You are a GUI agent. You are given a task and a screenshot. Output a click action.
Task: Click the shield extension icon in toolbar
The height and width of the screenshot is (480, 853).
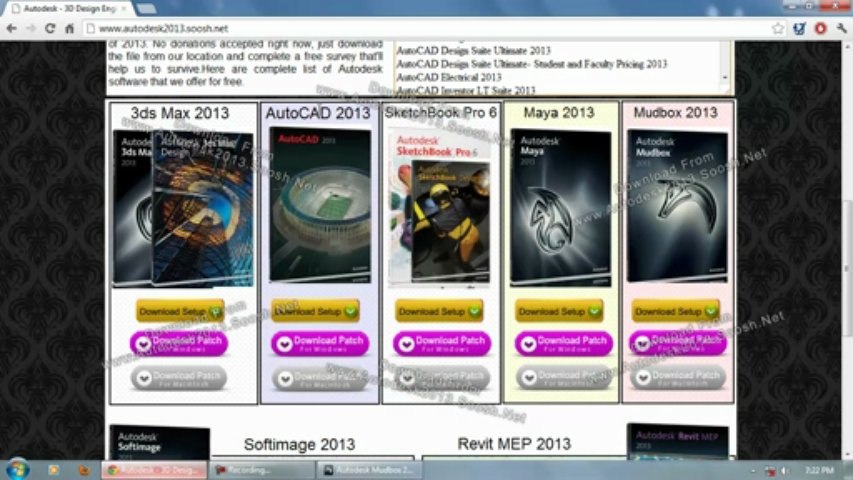(799, 28)
